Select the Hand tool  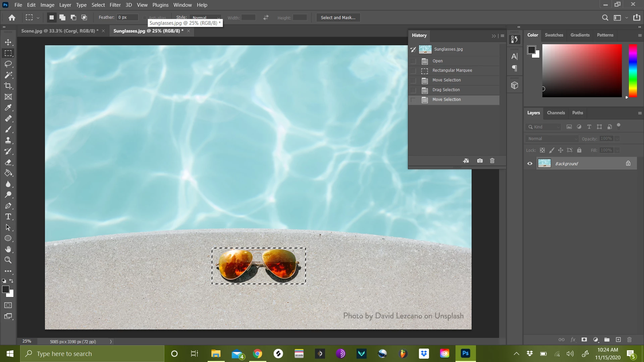tap(8, 249)
